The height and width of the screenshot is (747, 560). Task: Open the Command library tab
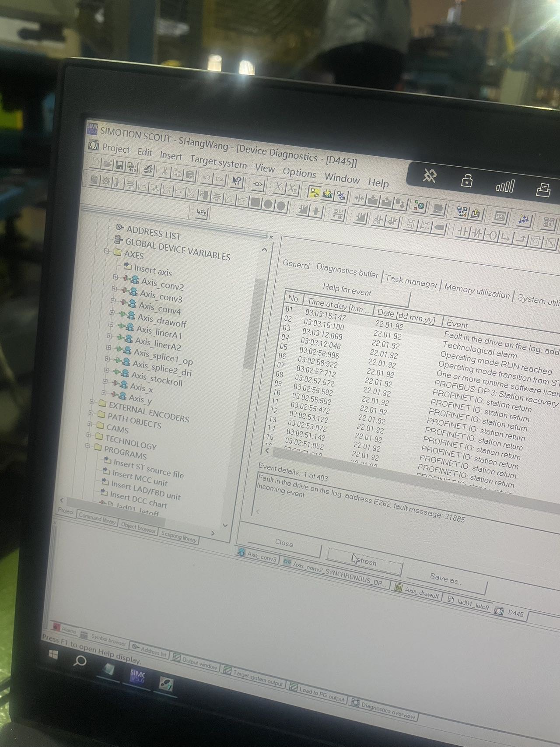97,519
